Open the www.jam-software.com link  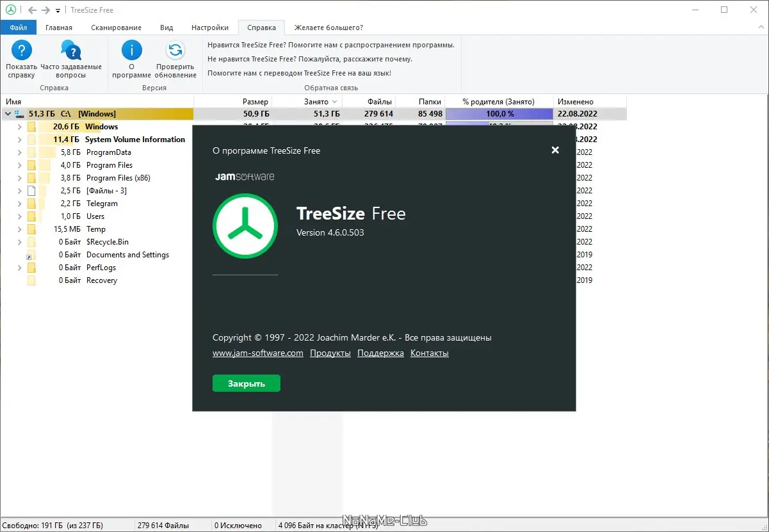pos(258,353)
